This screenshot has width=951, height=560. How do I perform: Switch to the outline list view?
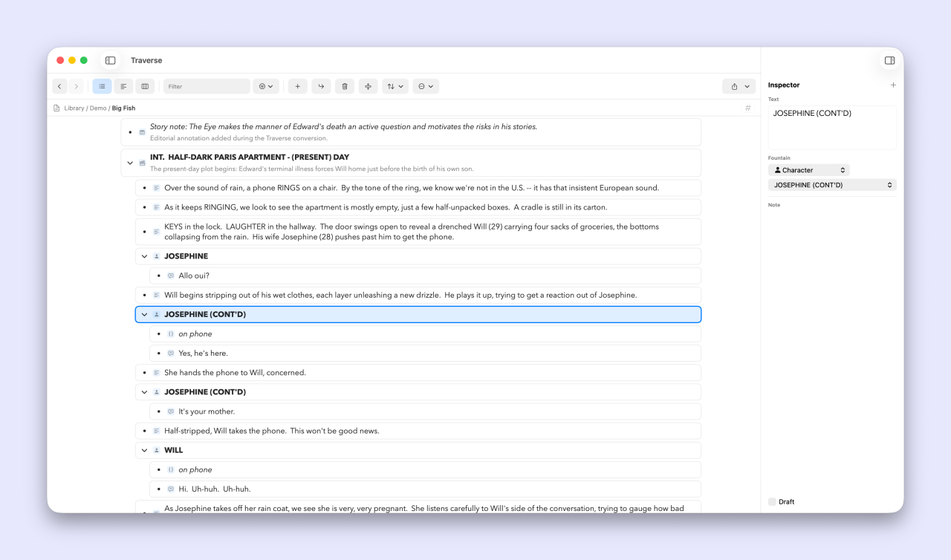pos(102,86)
